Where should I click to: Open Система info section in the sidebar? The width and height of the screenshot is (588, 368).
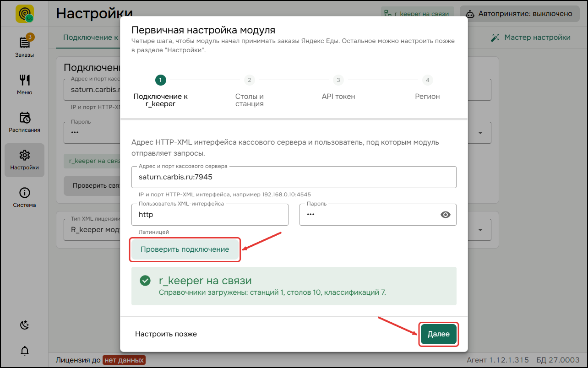point(25,197)
